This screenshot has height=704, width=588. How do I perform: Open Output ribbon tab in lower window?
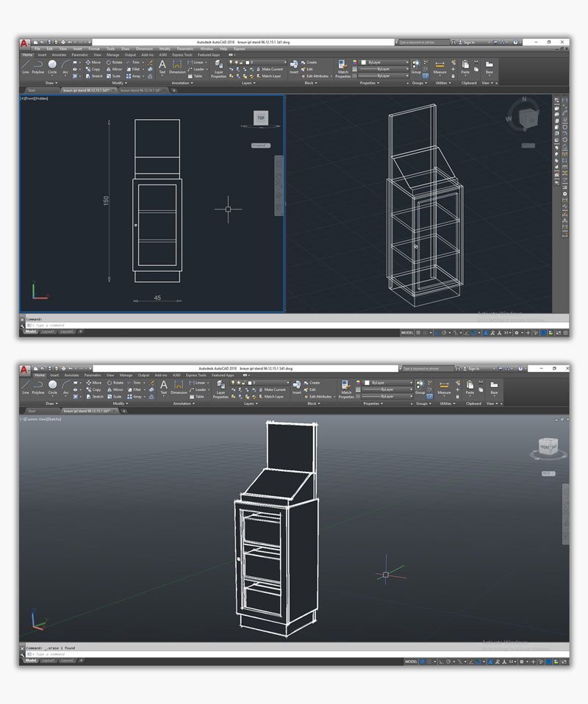(x=143, y=376)
